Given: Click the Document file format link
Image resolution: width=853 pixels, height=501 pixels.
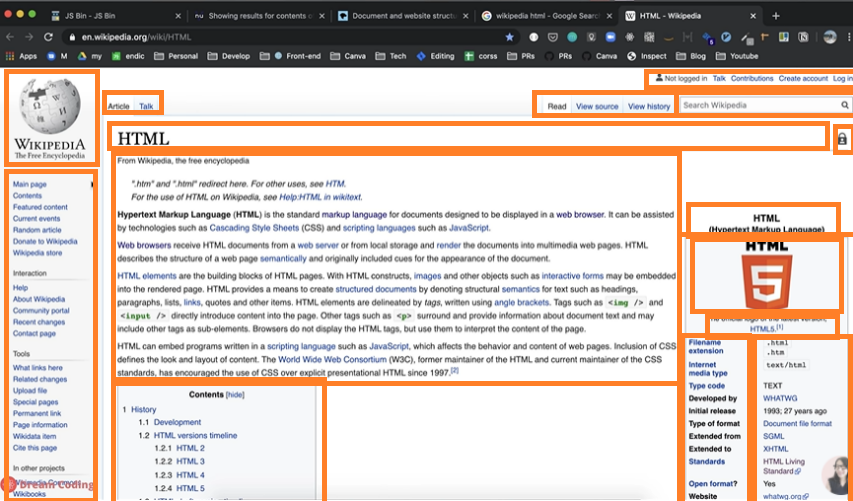Looking at the screenshot, I should (797, 424).
